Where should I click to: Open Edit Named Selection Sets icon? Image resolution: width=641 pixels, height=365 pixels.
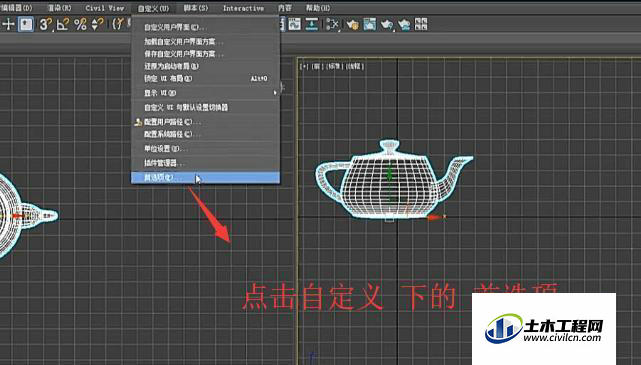pyautogui.click(x=118, y=25)
